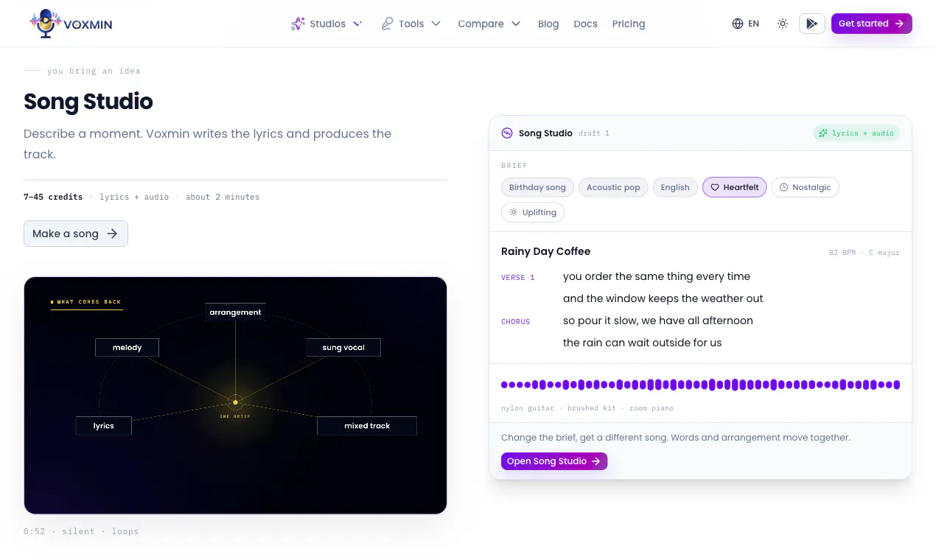Click the arrow in Get started button
The height and width of the screenshot is (560, 936).
pos(899,24)
